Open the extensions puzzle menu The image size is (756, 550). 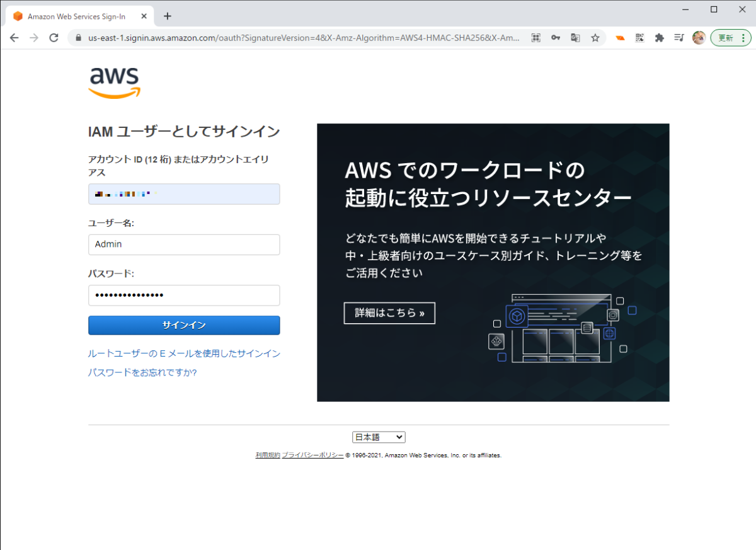pos(659,38)
